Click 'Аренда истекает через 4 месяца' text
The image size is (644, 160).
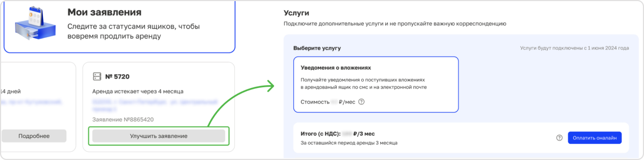click(x=138, y=91)
